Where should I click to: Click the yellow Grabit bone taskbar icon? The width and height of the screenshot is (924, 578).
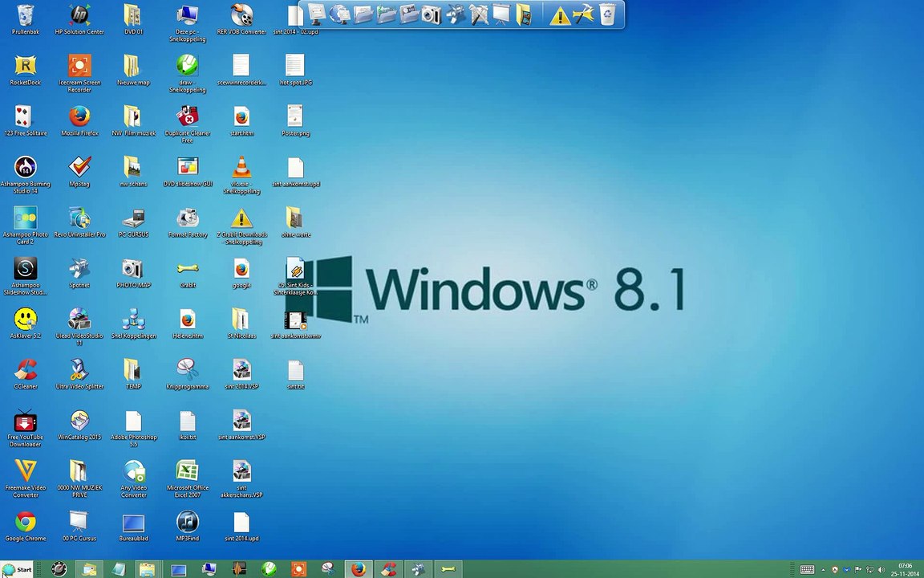click(448, 570)
